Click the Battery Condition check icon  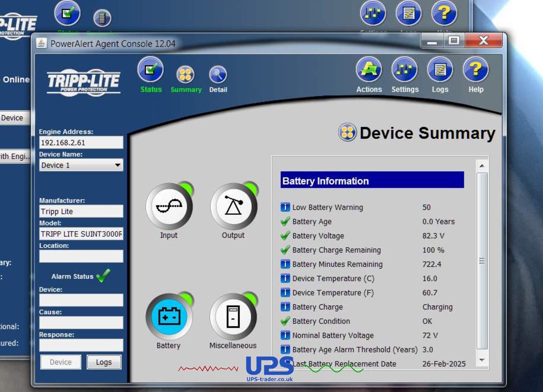pos(285,321)
